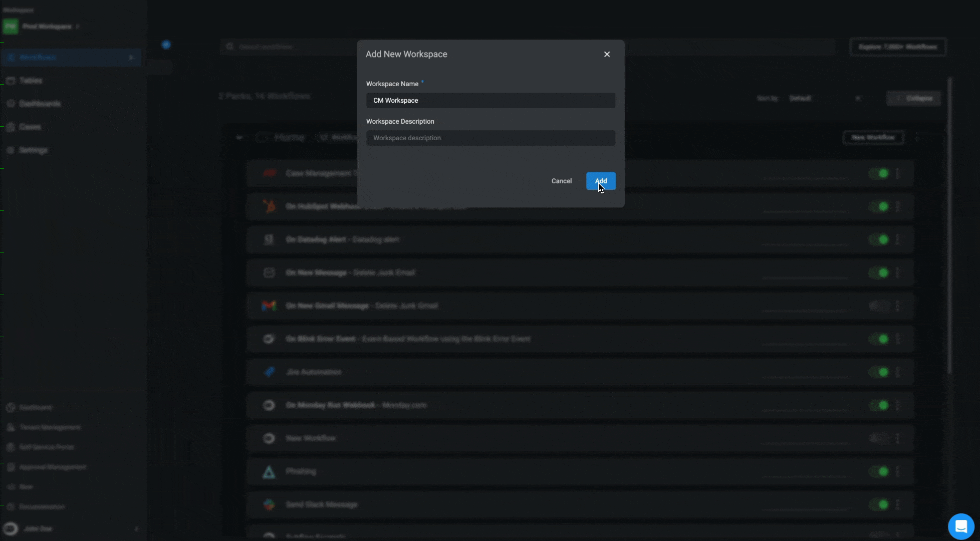Collapse the Home pack chevron
Image resolution: width=980 pixels, height=541 pixels.
[x=239, y=137]
